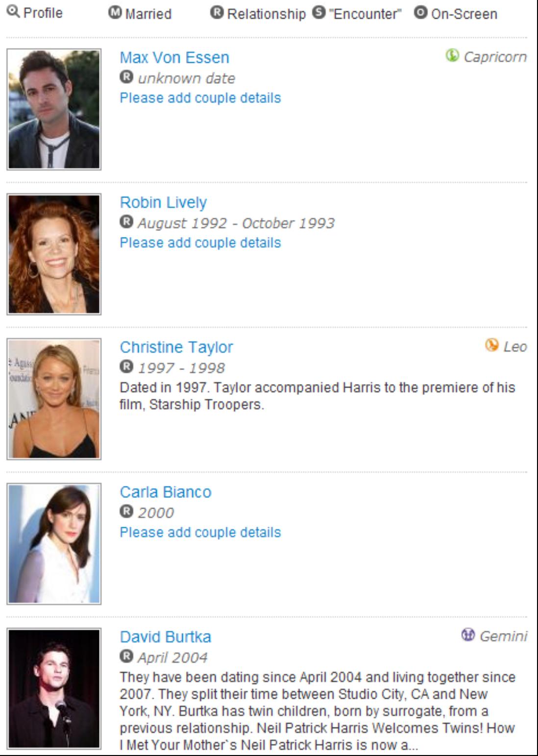Click Christine Taylor's photo thumbnail
The height and width of the screenshot is (756, 538).
54,399
